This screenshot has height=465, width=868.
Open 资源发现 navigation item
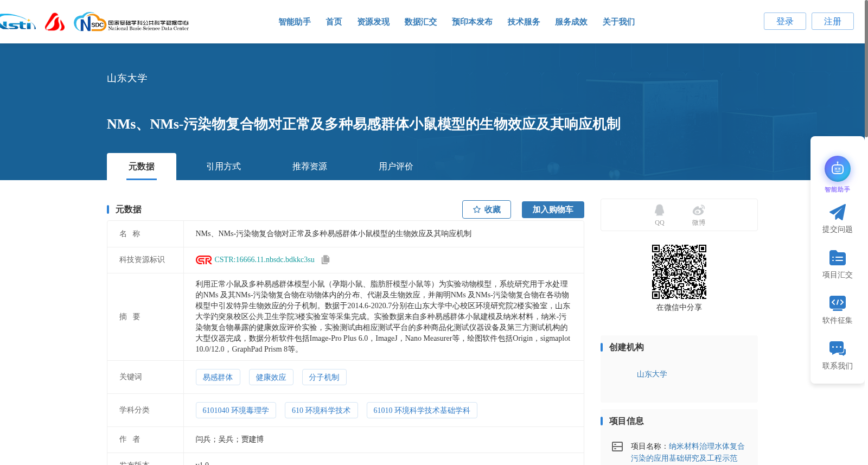(x=373, y=22)
